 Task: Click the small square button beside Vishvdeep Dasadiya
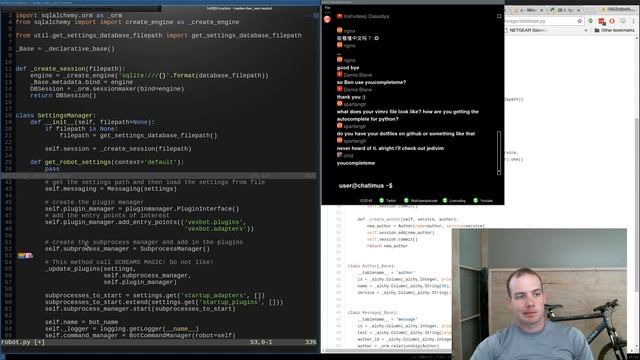pyautogui.click(x=499, y=16)
